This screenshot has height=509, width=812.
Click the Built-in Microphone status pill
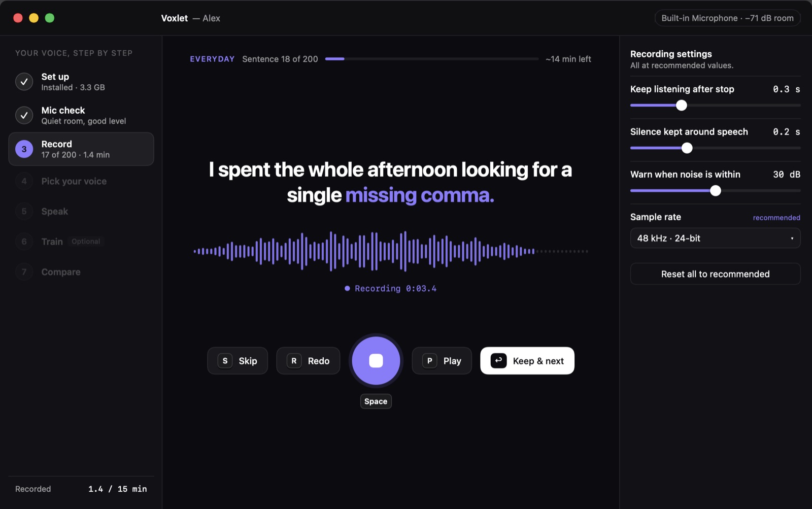click(x=727, y=18)
